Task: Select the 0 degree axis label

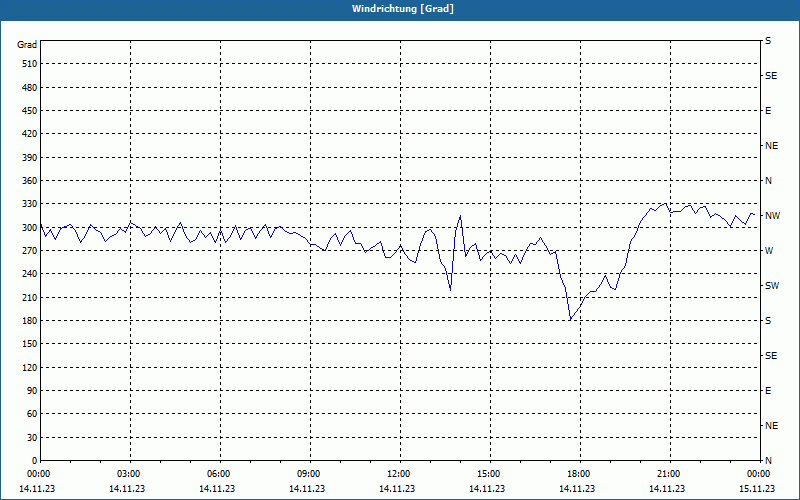Action: (x=34, y=461)
